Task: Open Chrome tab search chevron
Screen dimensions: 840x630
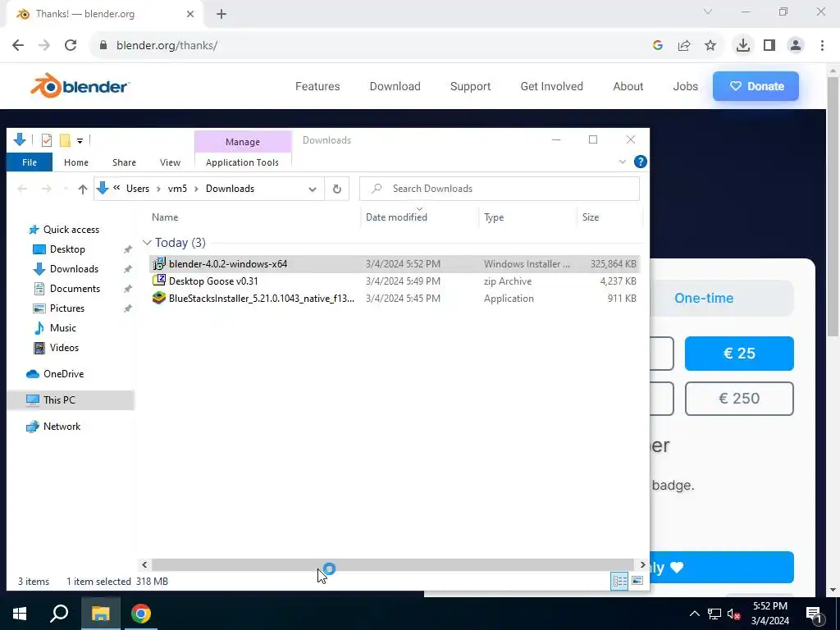Action: click(x=708, y=11)
